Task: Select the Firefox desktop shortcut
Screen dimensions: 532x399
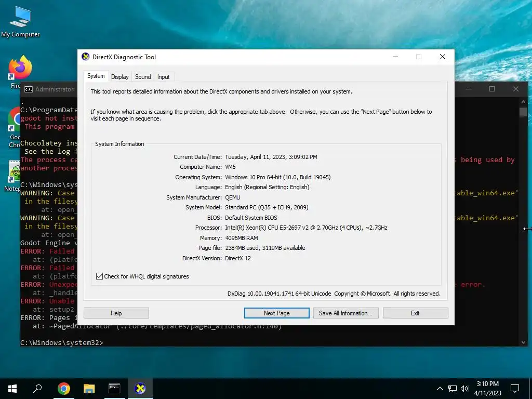Action: 20,72
